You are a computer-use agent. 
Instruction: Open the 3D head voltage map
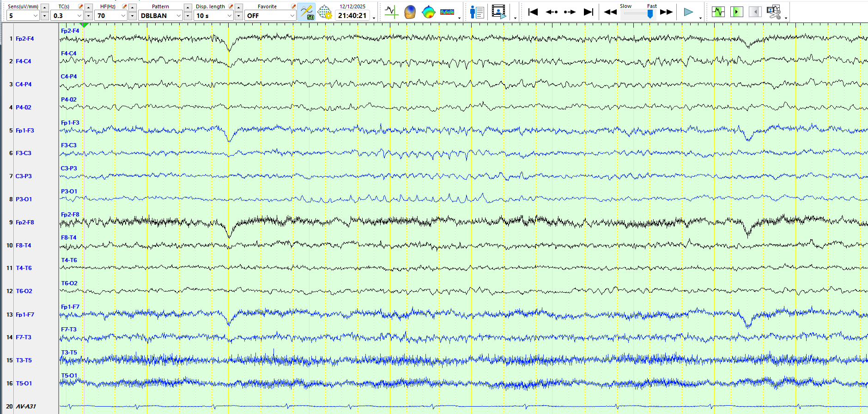coord(410,12)
